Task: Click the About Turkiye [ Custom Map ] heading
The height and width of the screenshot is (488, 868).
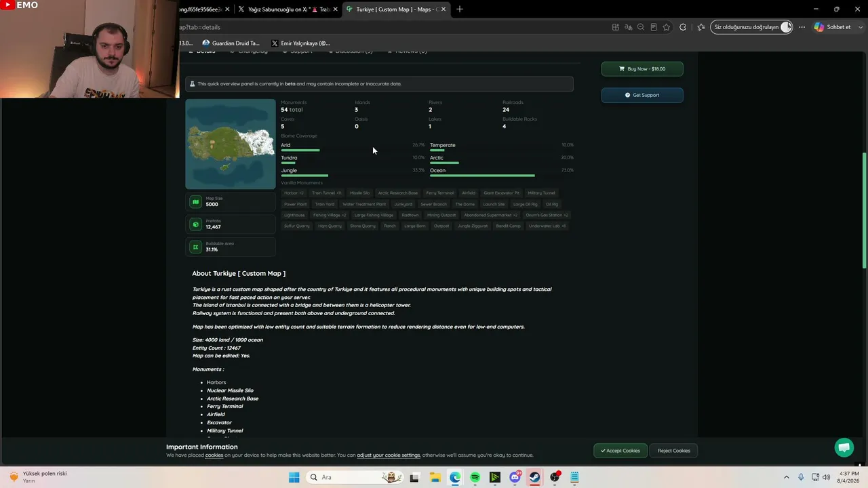Action: click(239, 274)
